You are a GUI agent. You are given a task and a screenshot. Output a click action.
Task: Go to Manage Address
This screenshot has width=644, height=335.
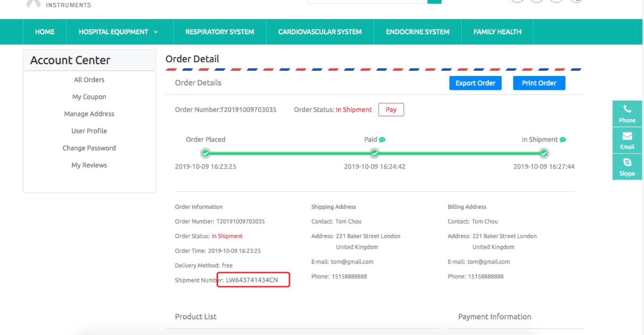89,114
